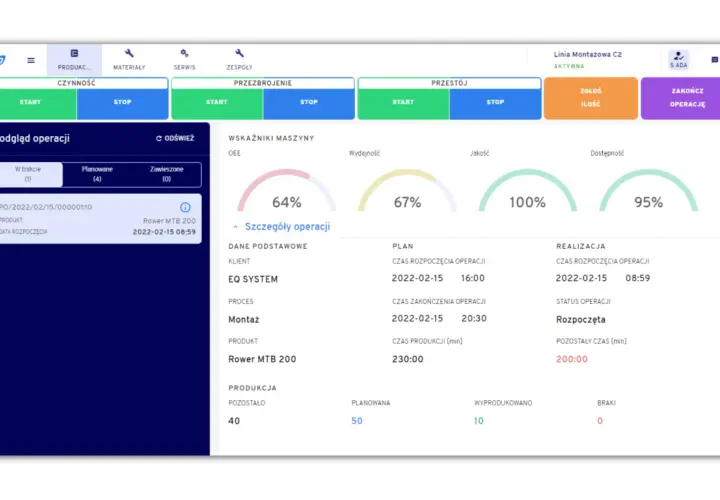Open the Zespoły wrench icon
Image resolution: width=720 pixels, height=500 pixels.
pos(239,53)
